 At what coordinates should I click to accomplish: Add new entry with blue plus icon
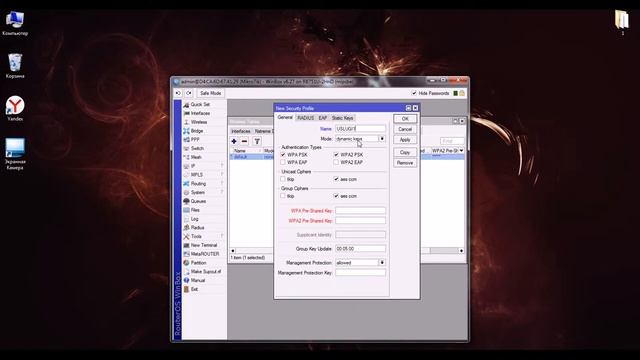(234, 141)
